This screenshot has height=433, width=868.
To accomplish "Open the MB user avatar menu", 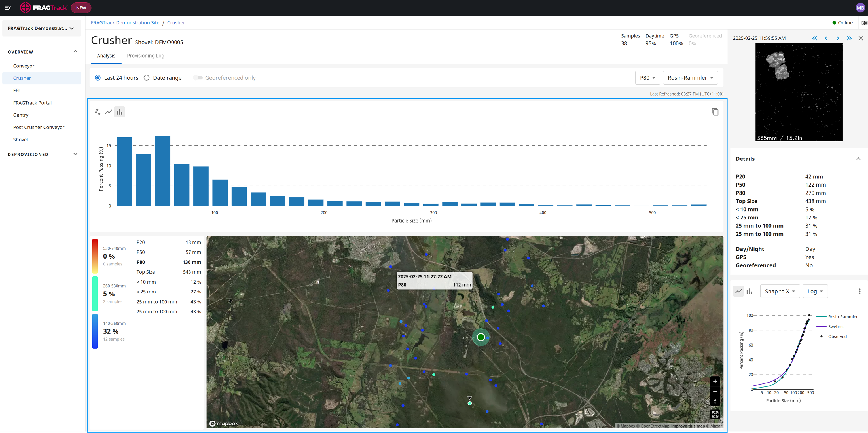I will 860,8.
